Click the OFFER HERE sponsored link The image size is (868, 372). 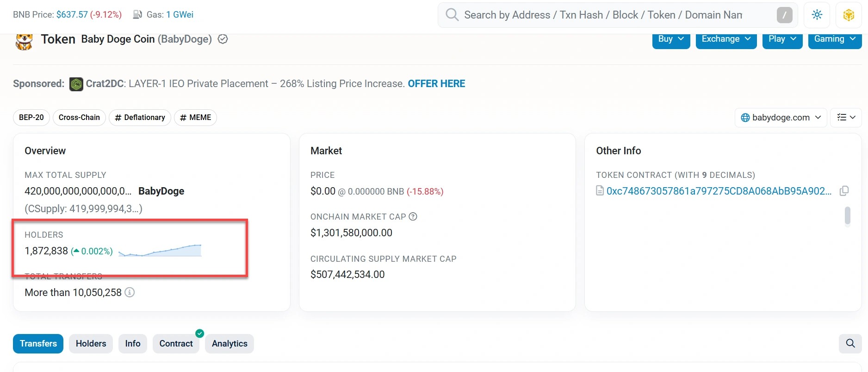pyautogui.click(x=436, y=84)
